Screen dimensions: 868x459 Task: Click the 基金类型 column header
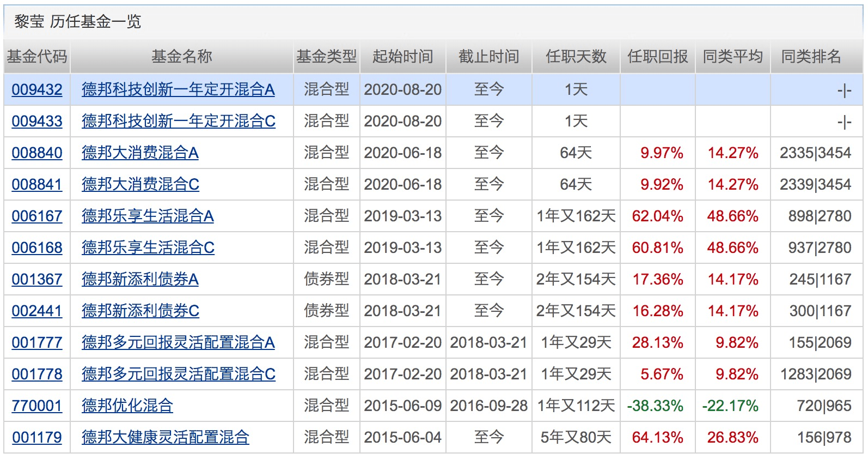click(x=327, y=57)
